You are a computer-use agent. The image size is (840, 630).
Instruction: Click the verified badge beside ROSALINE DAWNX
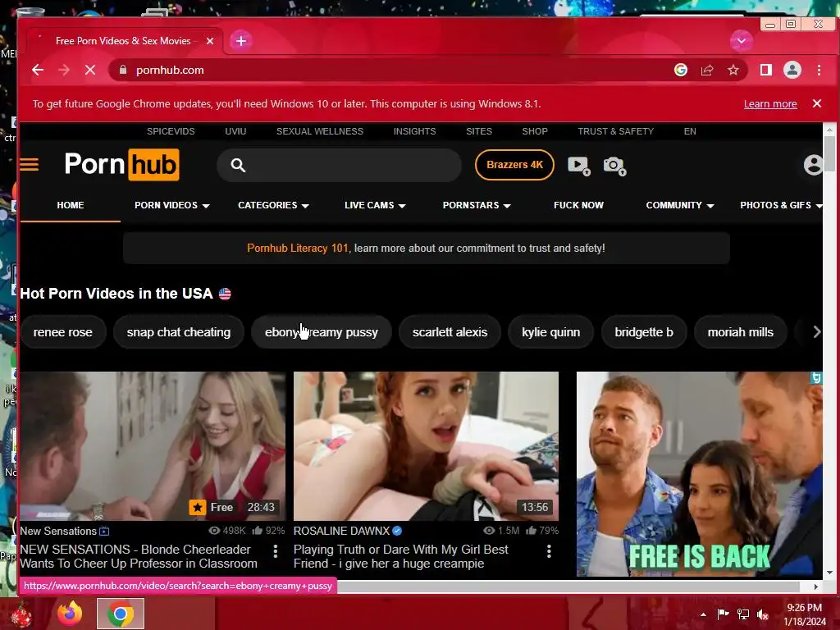pyautogui.click(x=397, y=531)
